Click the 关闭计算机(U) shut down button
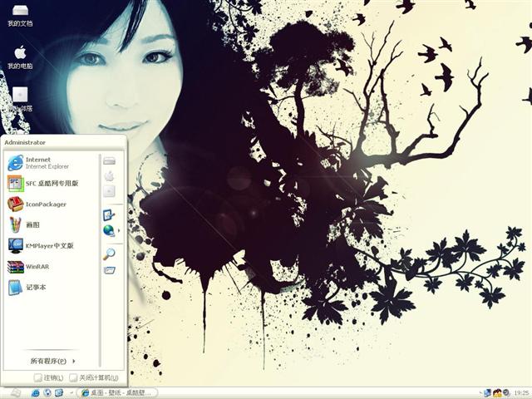 click(93, 378)
